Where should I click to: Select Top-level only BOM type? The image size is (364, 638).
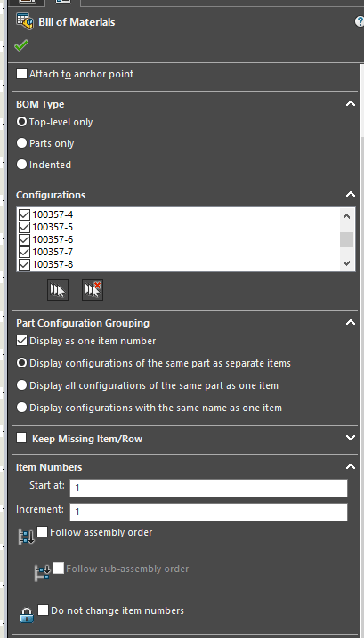[21, 122]
